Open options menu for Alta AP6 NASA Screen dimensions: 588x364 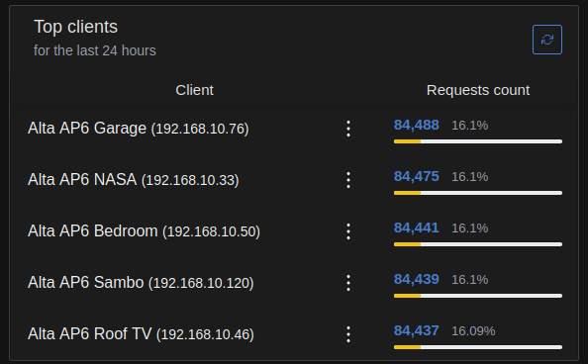click(x=348, y=180)
